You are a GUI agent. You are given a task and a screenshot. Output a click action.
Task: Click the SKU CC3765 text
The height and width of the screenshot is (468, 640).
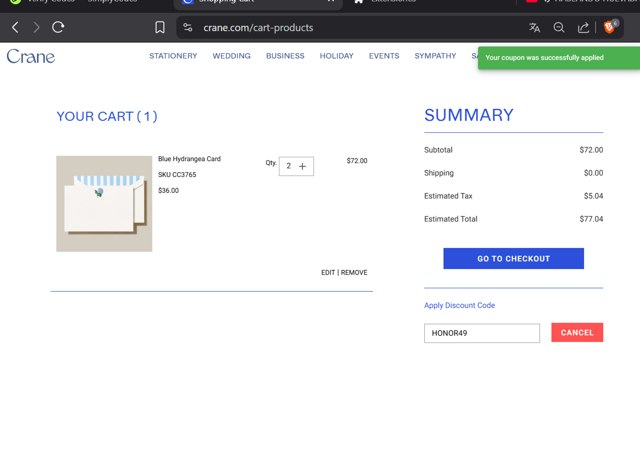[x=177, y=175]
